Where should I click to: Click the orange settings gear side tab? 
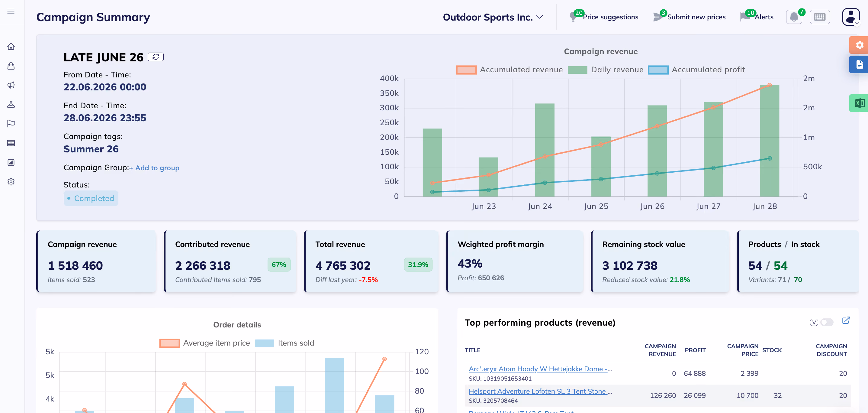coord(859,45)
